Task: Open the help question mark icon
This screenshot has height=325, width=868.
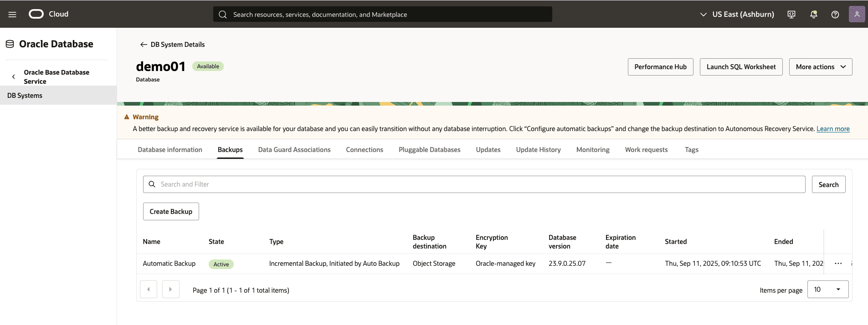Action: coord(835,15)
